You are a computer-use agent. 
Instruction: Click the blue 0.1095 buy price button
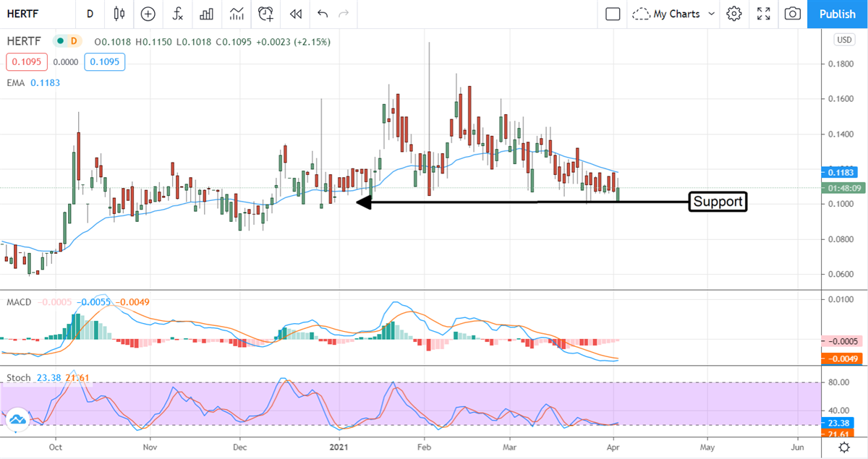(x=105, y=62)
